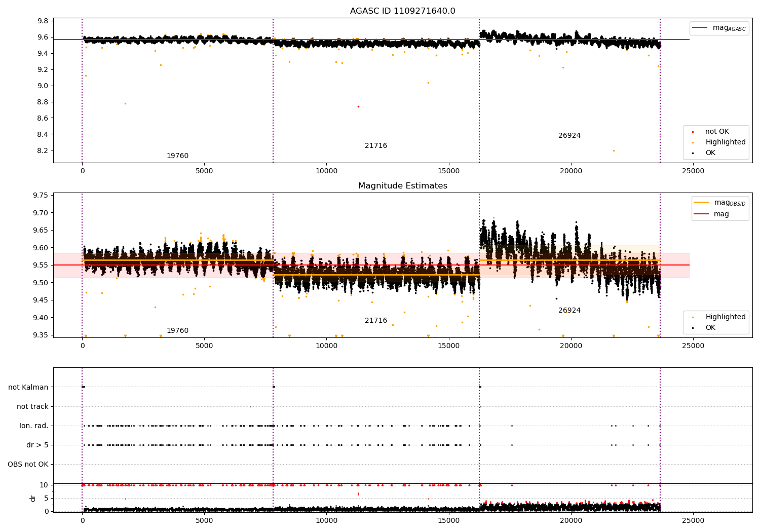The image size is (760, 532).
Task: Click the 21716 label in the Magnitude Estimates plot
Action: [376, 321]
